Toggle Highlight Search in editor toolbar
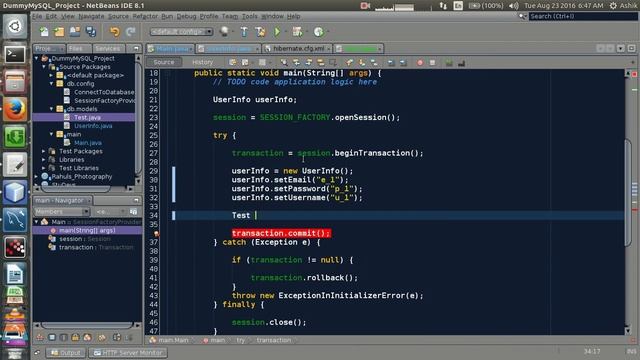640x360 pixels. [321, 62]
